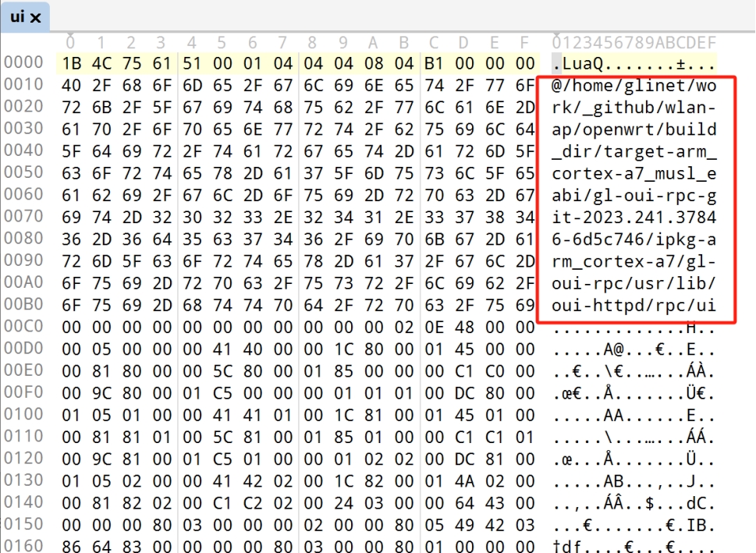This screenshot has height=553, width=756.
Task: Close the ui file tab
Action: pos(36,18)
